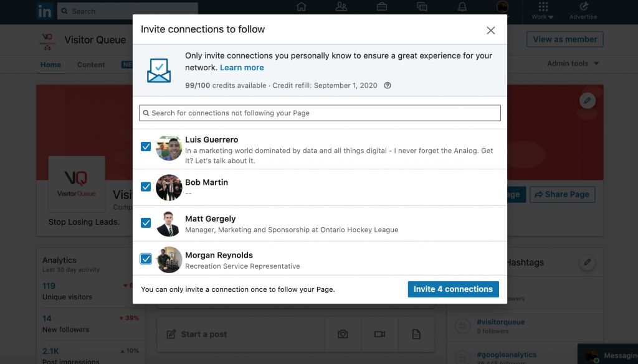Open the Work apps grid menu
The height and width of the screenshot is (364, 638).
point(543,11)
